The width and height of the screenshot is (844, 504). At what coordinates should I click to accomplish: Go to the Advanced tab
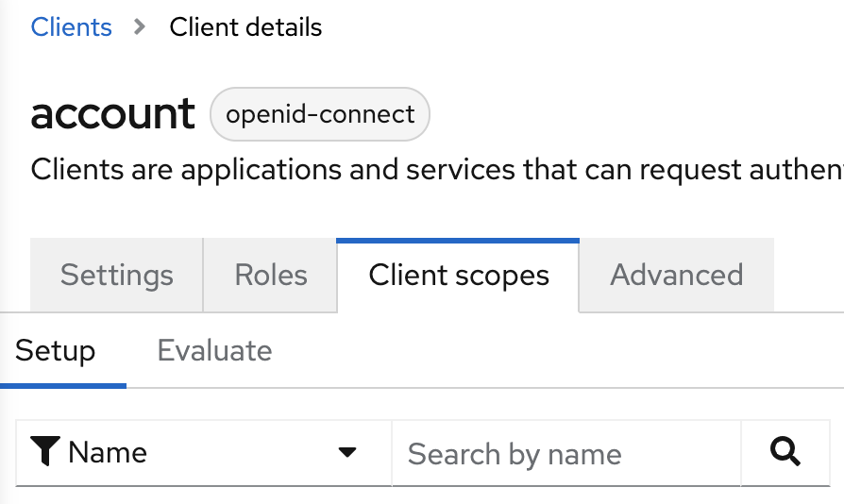[x=677, y=275]
